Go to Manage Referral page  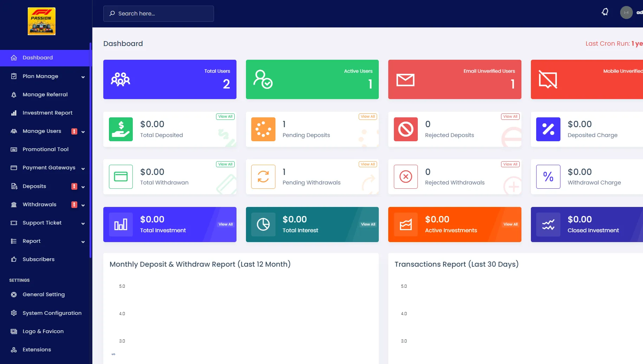[x=45, y=95]
